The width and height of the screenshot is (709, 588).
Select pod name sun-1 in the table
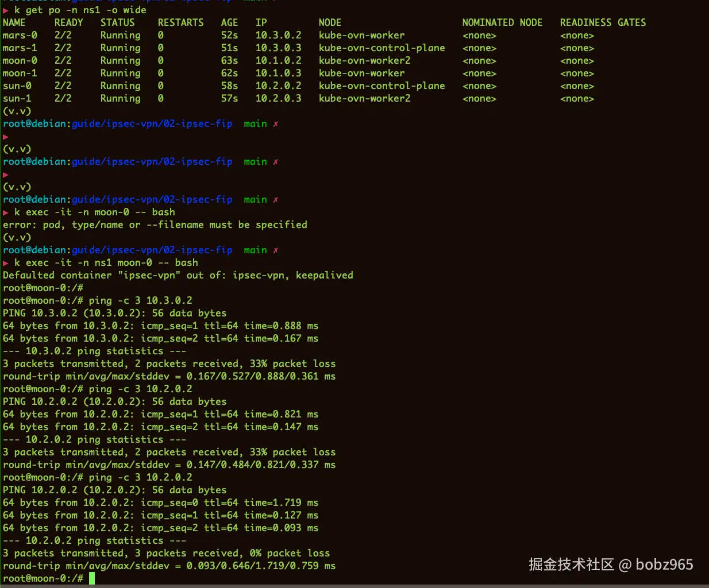(x=17, y=98)
